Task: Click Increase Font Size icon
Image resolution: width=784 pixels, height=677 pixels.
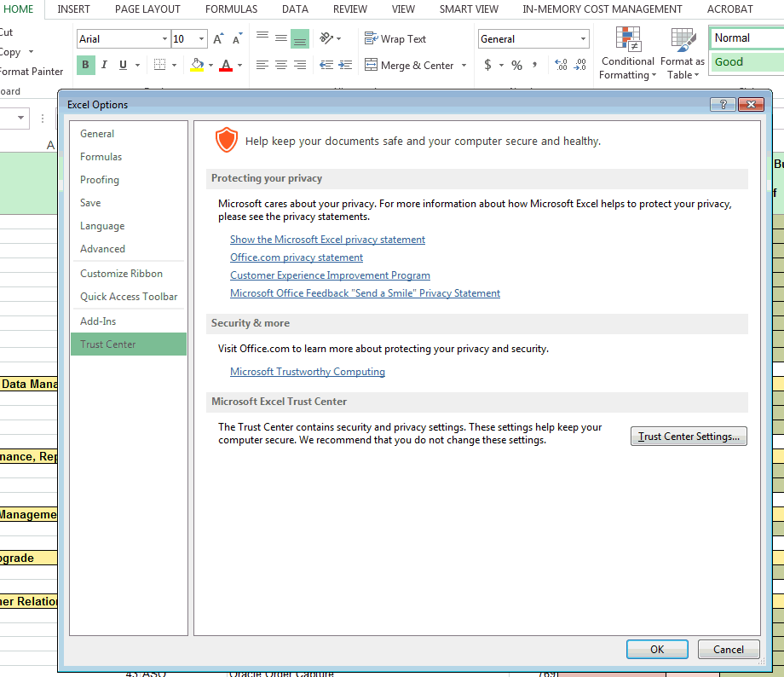Action: click(218, 39)
